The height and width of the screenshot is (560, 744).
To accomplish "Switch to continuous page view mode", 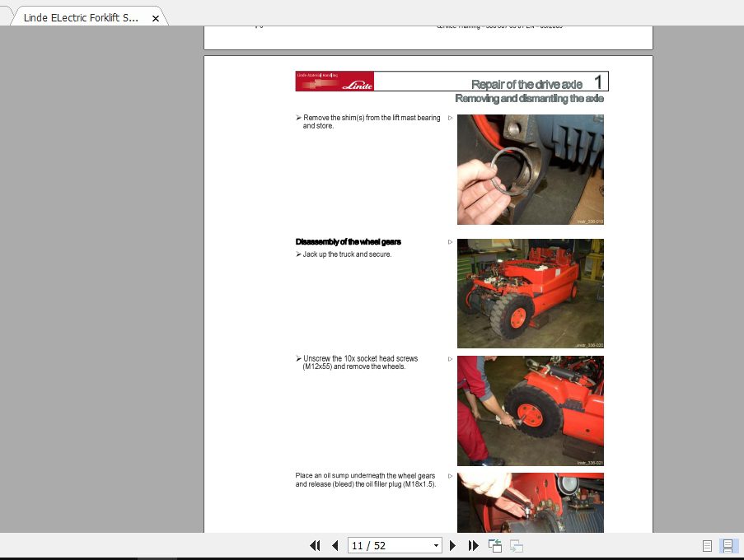I will (728, 546).
